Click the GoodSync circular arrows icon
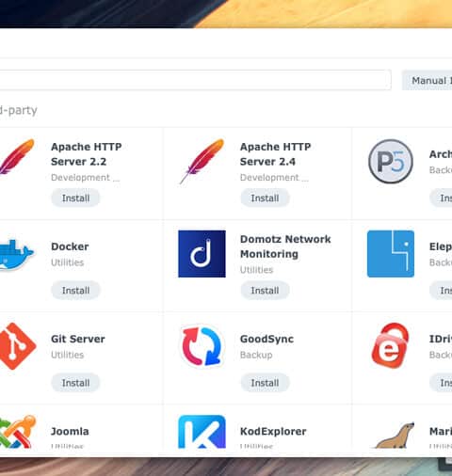The width and height of the screenshot is (452, 476). [x=202, y=346]
